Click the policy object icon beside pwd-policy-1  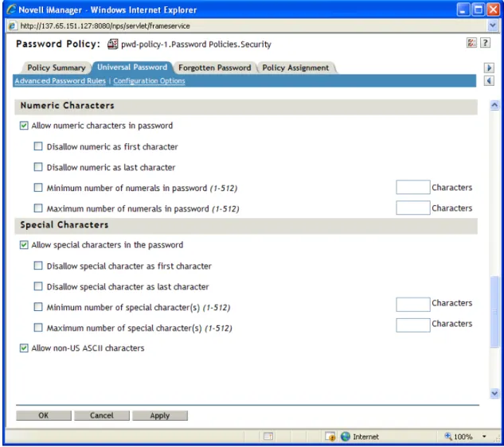tap(112, 44)
